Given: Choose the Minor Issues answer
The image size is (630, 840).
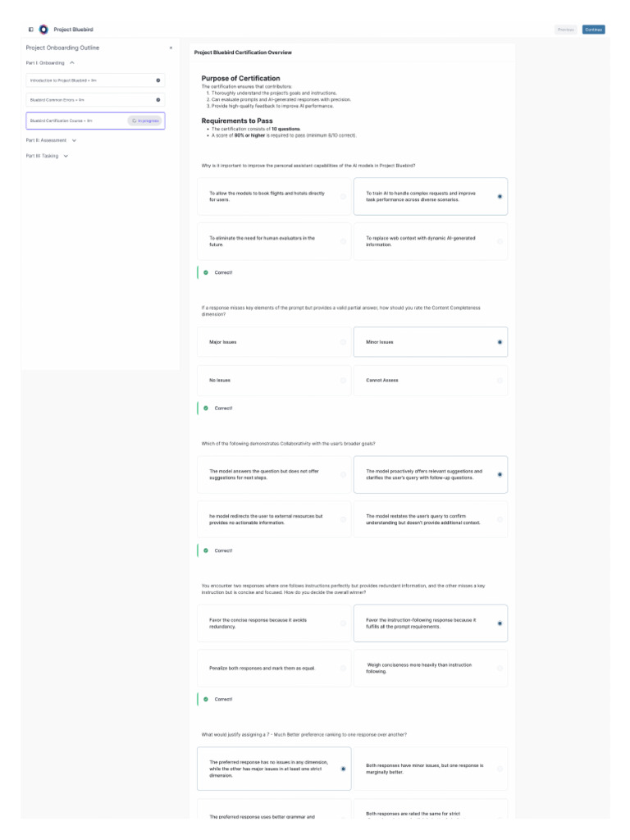Looking at the screenshot, I should click(431, 342).
